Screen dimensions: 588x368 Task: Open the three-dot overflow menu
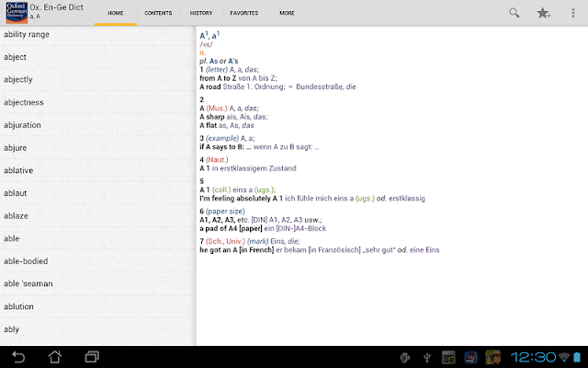pyautogui.click(x=573, y=13)
